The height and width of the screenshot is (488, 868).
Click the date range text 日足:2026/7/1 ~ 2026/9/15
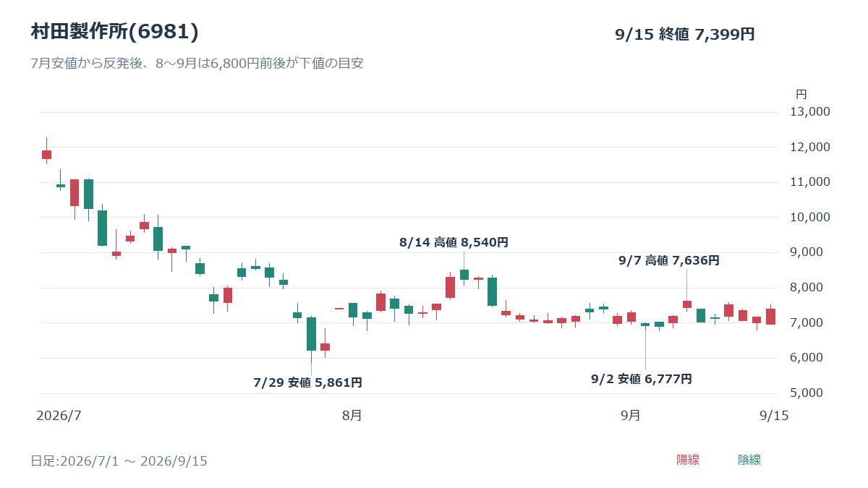point(119,461)
